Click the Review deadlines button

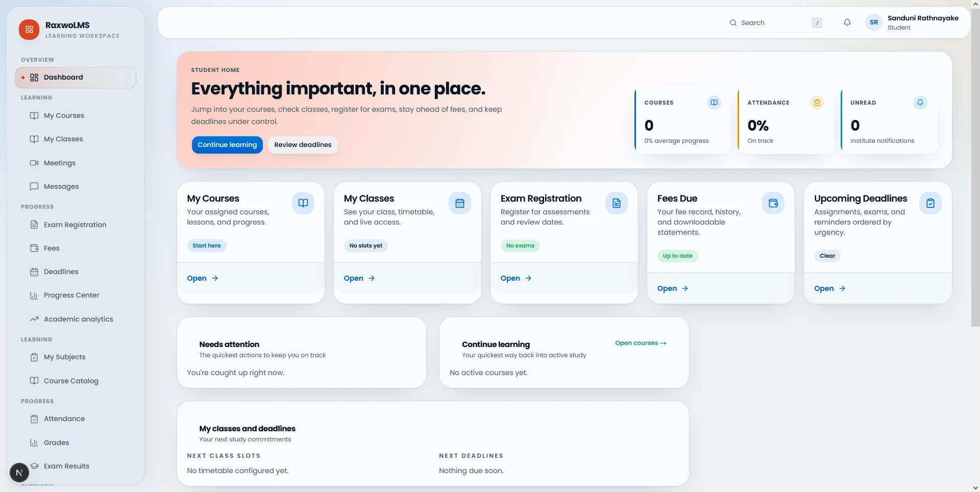pyautogui.click(x=303, y=145)
